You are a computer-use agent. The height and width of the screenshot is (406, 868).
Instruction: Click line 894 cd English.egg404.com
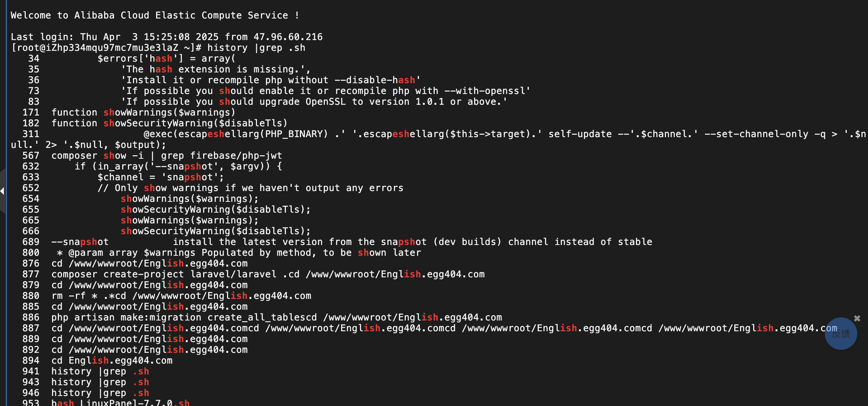coord(112,361)
